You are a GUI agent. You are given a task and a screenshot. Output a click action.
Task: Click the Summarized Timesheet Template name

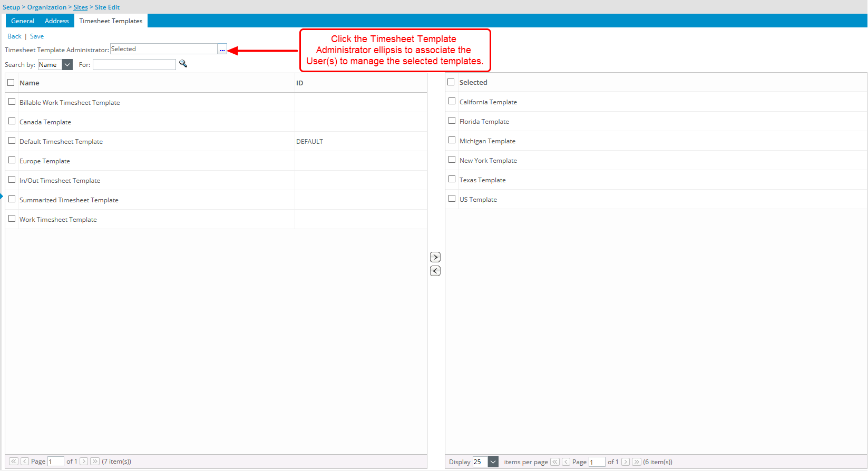tap(69, 200)
